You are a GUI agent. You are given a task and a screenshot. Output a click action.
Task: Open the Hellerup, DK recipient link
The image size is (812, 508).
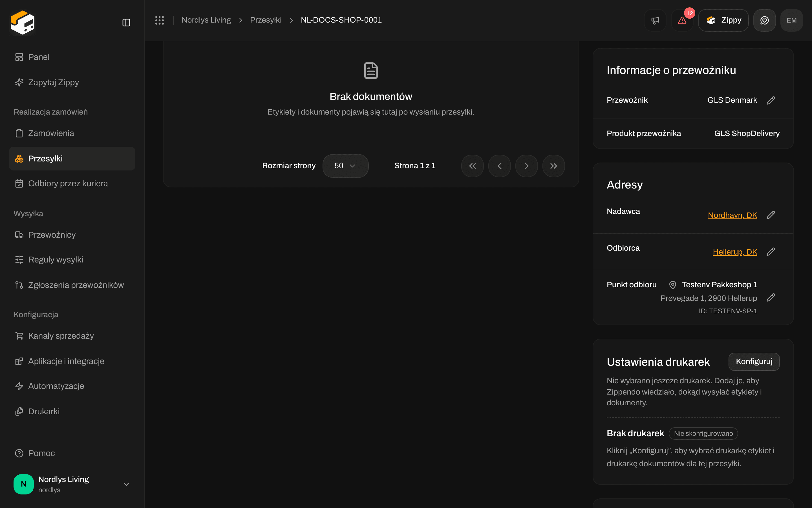(735, 252)
